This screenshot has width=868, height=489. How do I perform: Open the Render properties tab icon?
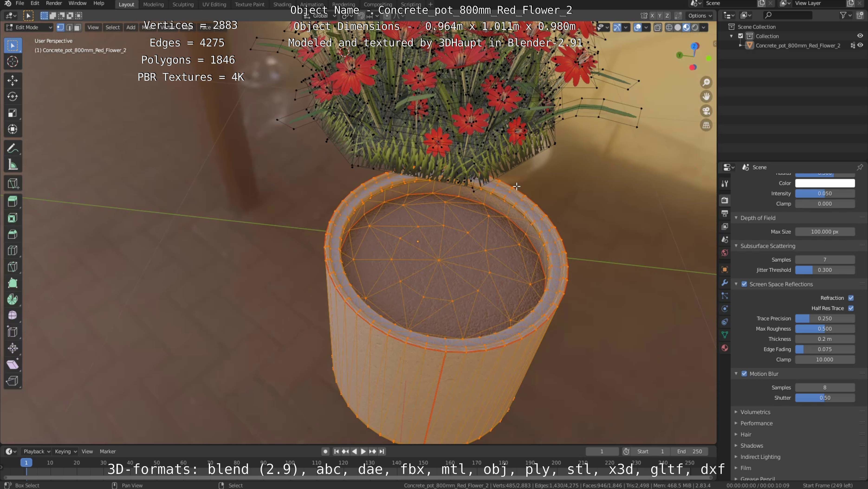coord(725,200)
